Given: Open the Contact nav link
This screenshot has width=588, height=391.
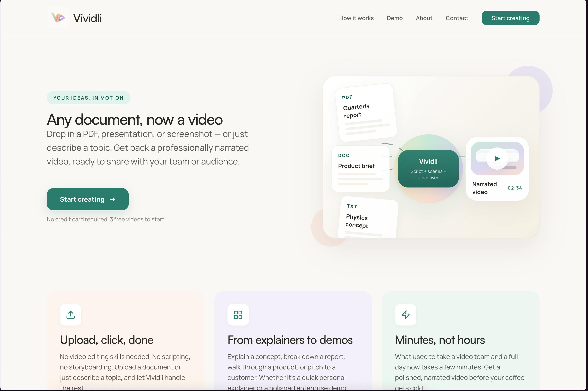Looking at the screenshot, I should pos(457,18).
